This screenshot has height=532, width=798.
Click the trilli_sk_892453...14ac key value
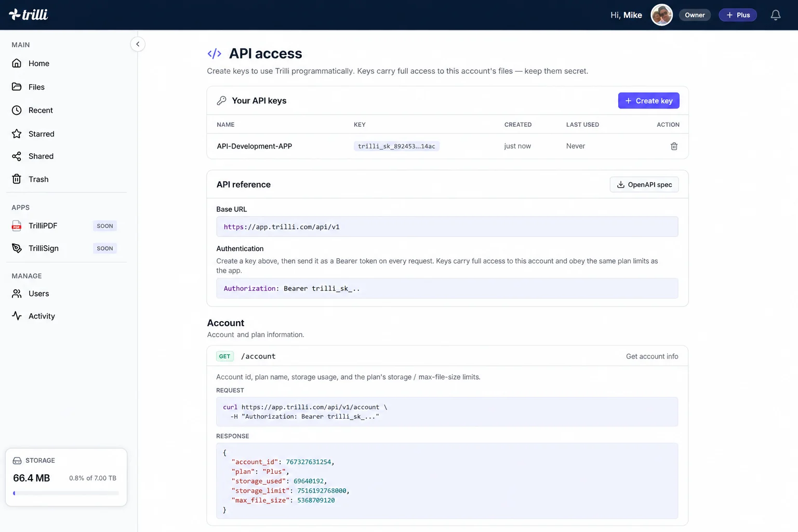pyautogui.click(x=396, y=147)
